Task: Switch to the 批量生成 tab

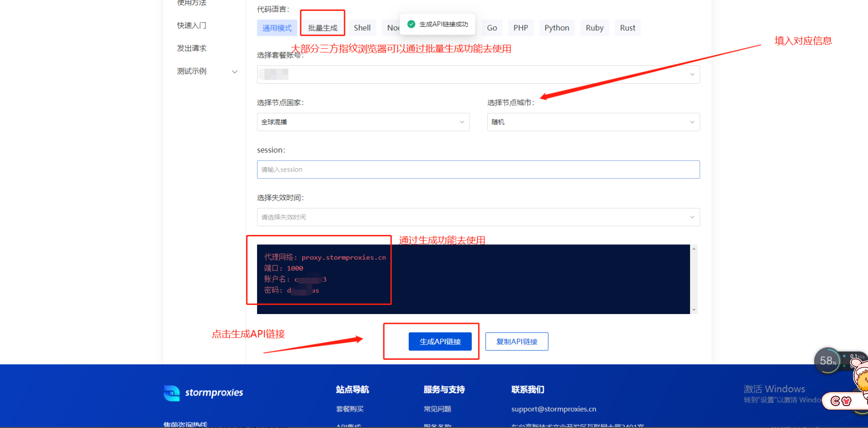Action: [323, 28]
